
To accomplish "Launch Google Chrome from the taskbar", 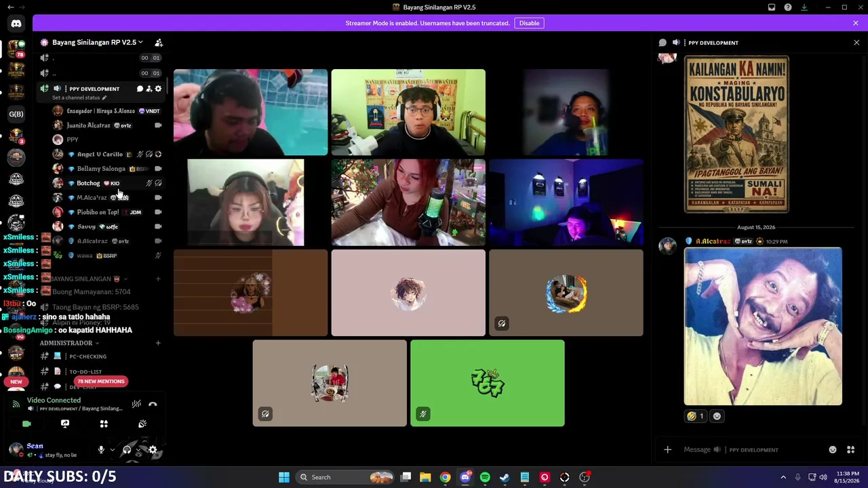I will coord(445,477).
